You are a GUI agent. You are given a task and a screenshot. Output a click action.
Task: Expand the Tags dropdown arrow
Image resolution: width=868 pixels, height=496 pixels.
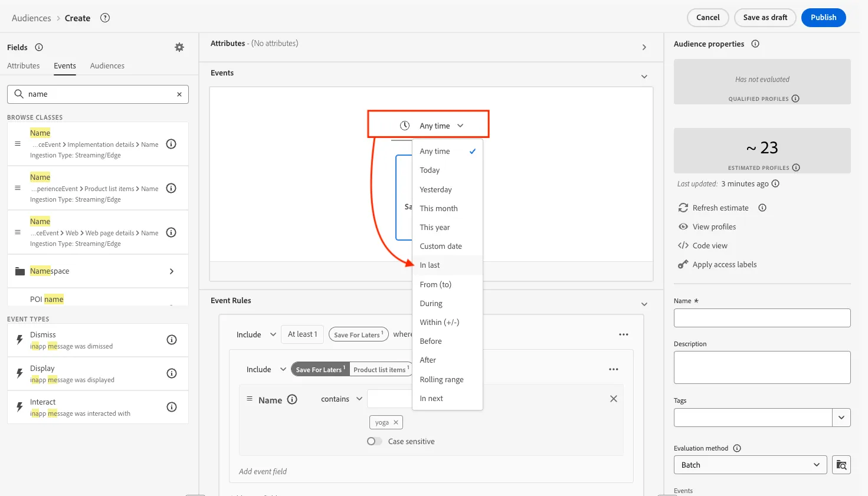click(841, 418)
